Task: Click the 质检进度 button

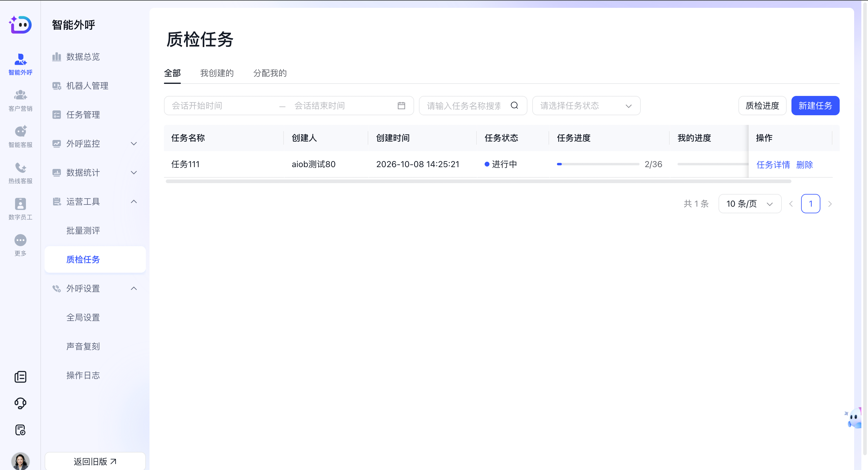Action: pyautogui.click(x=762, y=106)
